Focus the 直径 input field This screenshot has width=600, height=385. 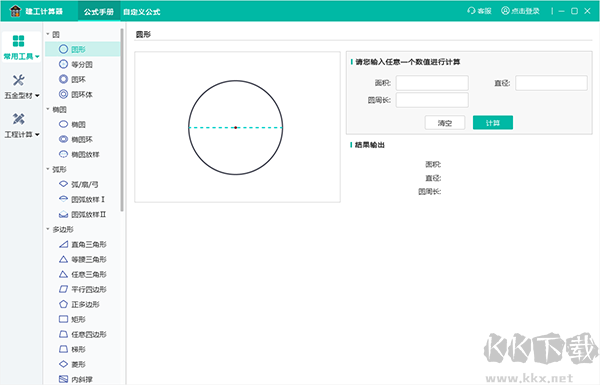click(551, 83)
